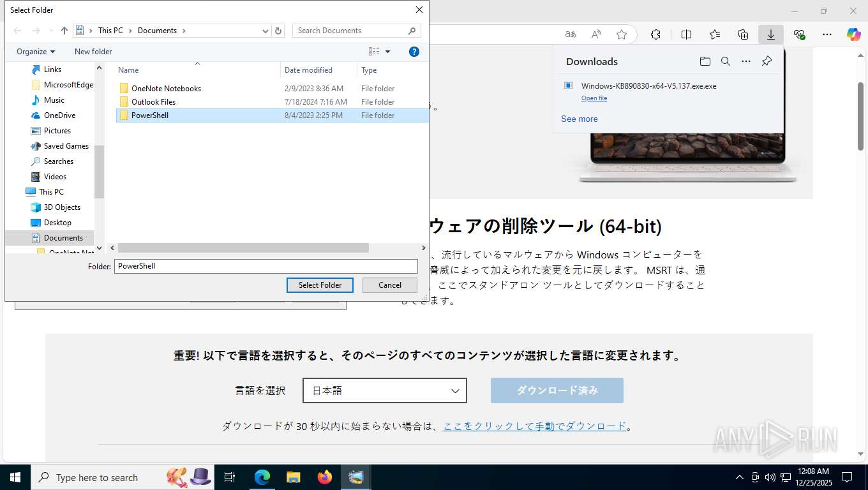Open downloads folder icon in Downloads panel
The height and width of the screenshot is (490, 868).
[x=705, y=61]
